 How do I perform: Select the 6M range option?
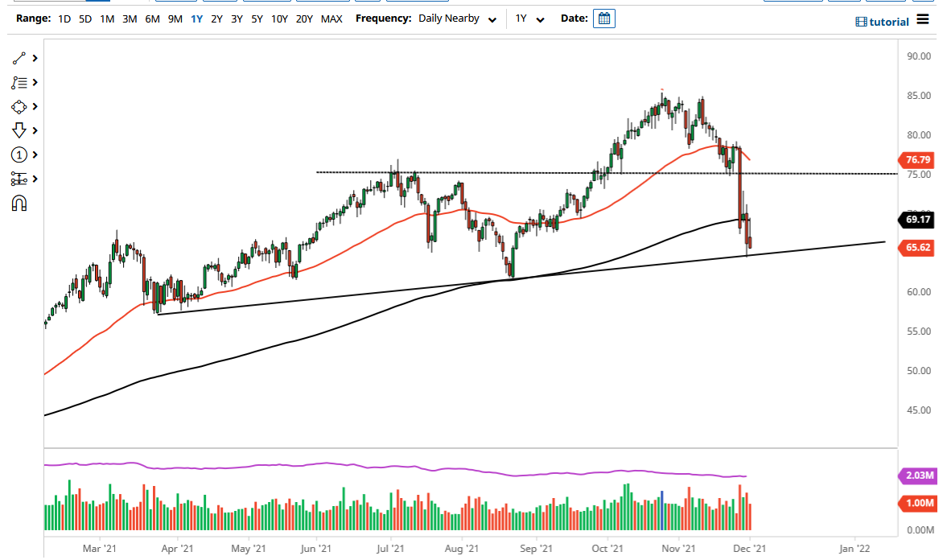point(152,19)
